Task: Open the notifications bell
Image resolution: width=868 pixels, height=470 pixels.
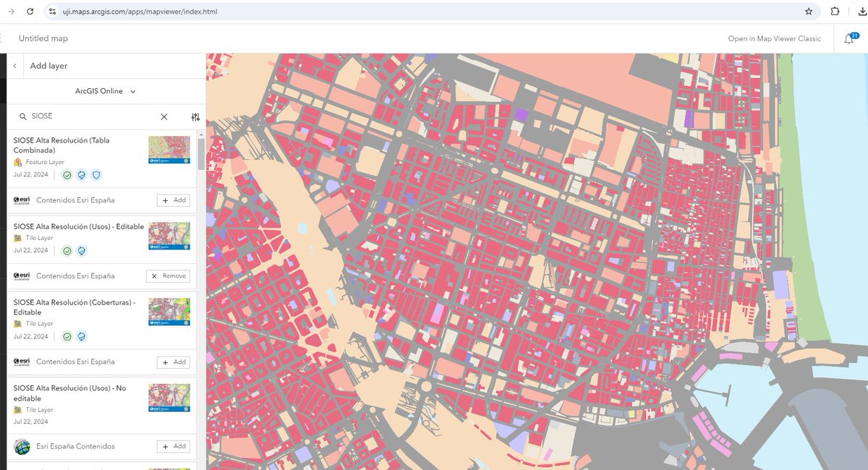Action: tap(848, 39)
